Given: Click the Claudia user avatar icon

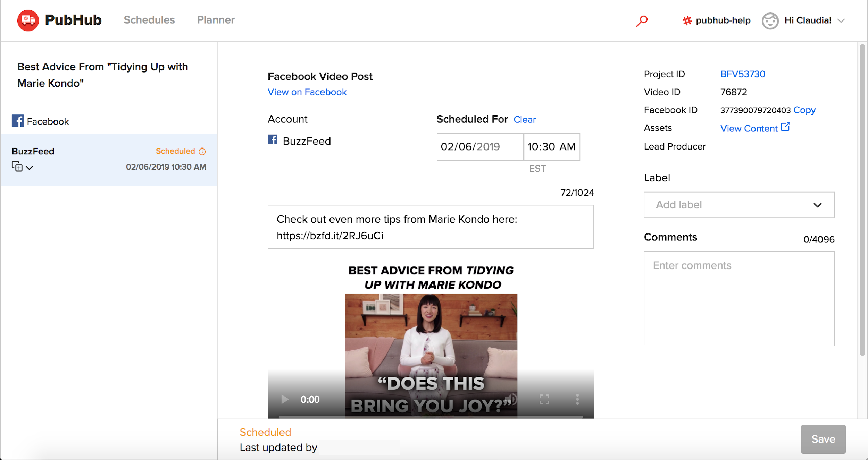Looking at the screenshot, I should tap(770, 21).
